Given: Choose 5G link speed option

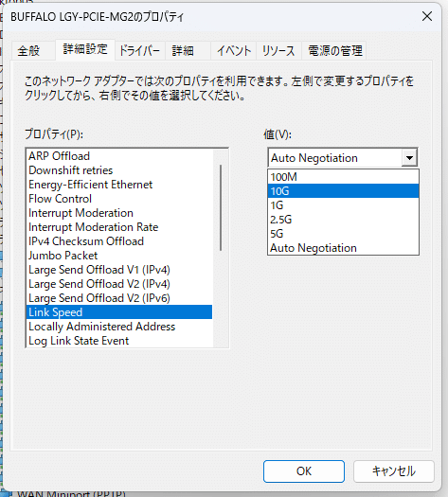Looking at the screenshot, I should (x=344, y=234).
